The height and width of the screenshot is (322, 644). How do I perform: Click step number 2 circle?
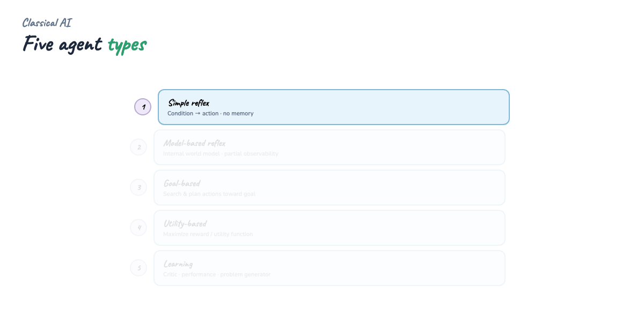pos(139,147)
